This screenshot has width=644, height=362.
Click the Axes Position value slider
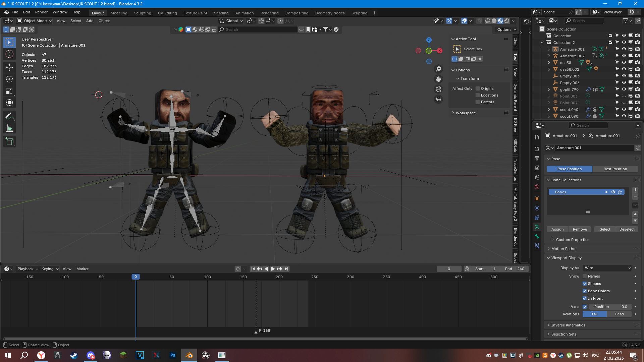(610, 307)
